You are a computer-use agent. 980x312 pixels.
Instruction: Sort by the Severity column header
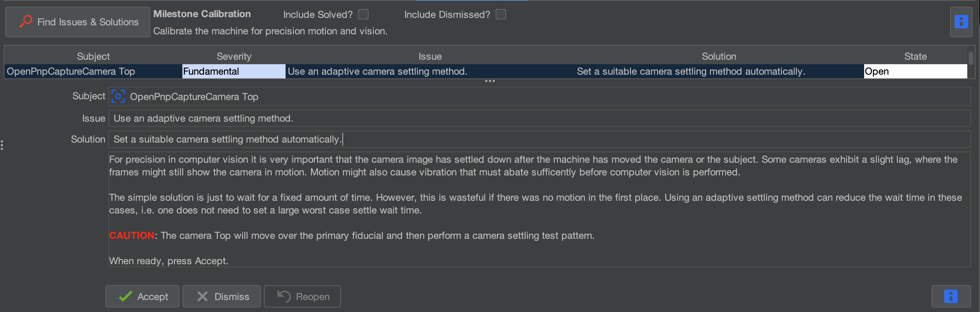point(234,56)
